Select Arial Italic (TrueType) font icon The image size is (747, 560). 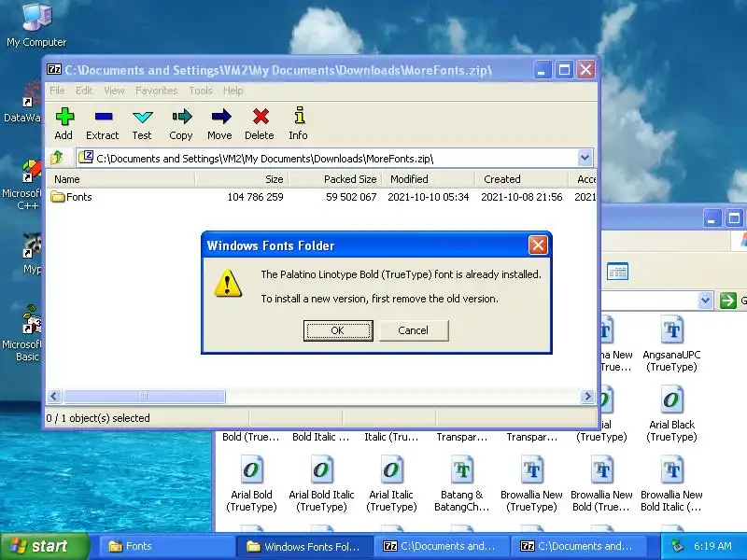click(391, 483)
